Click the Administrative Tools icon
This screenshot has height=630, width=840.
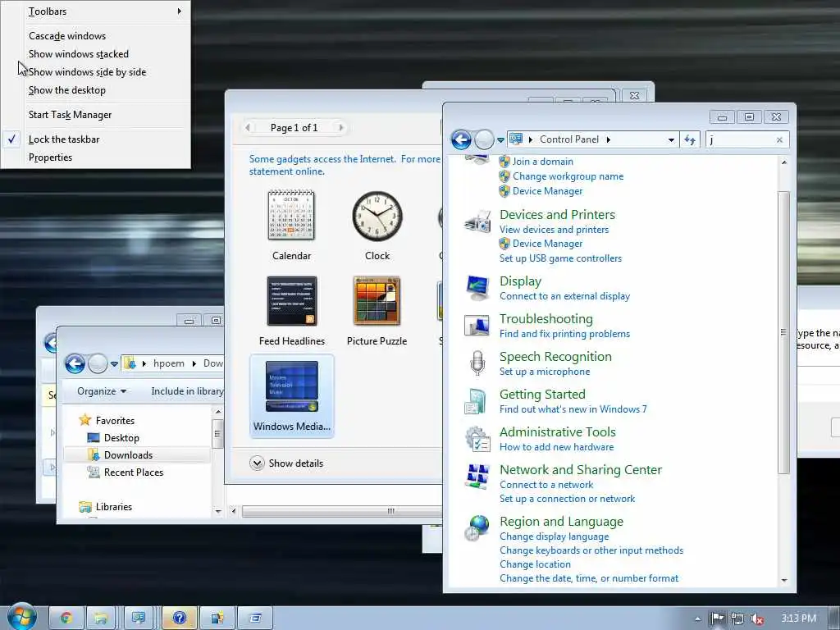click(x=477, y=439)
